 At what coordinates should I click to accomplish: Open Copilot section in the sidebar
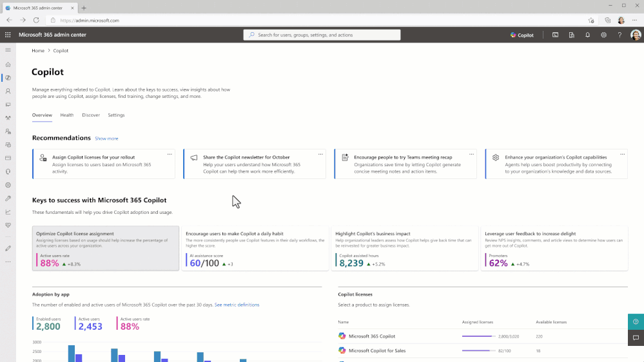click(8, 77)
